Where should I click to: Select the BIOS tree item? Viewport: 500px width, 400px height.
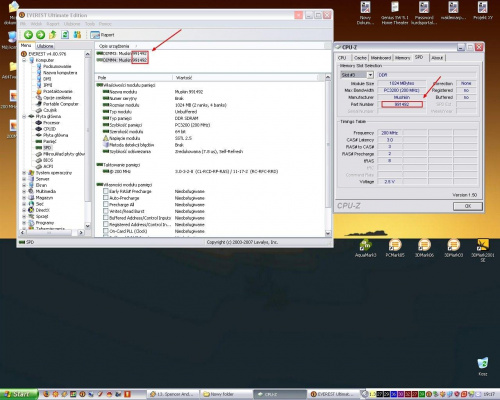coord(48,160)
